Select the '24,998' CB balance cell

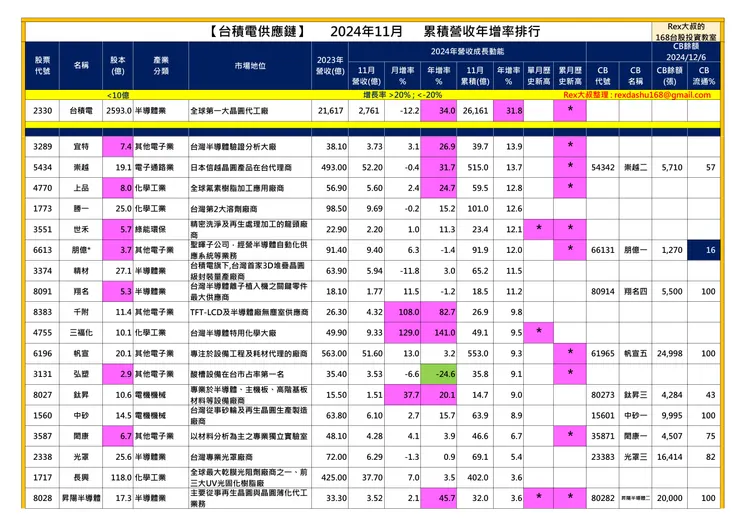[x=669, y=354]
